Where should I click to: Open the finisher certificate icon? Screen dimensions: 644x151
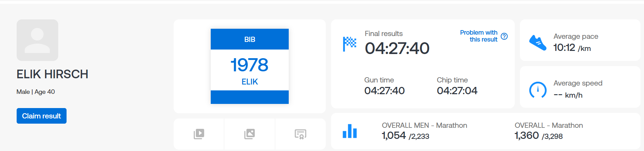click(300, 134)
